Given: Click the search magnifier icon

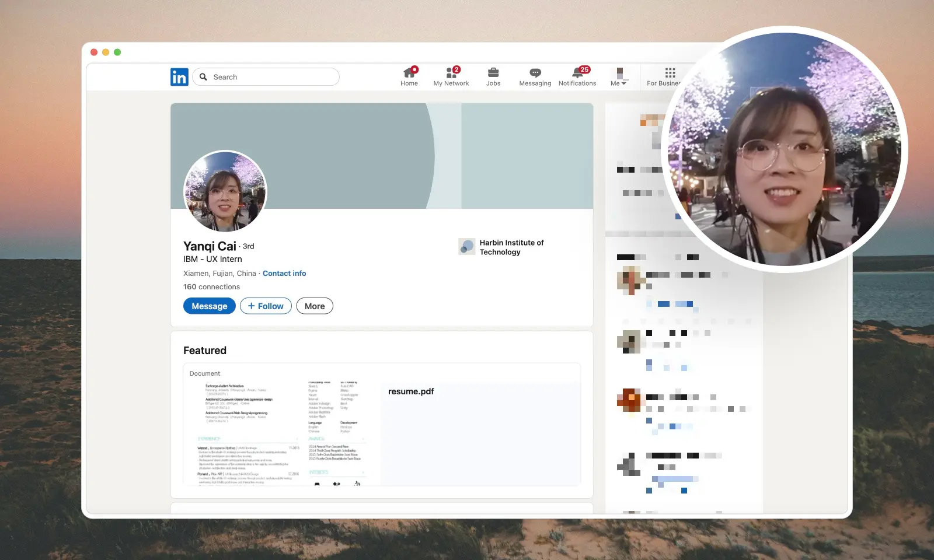Looking at the screenshot, I should pos(203,77).
